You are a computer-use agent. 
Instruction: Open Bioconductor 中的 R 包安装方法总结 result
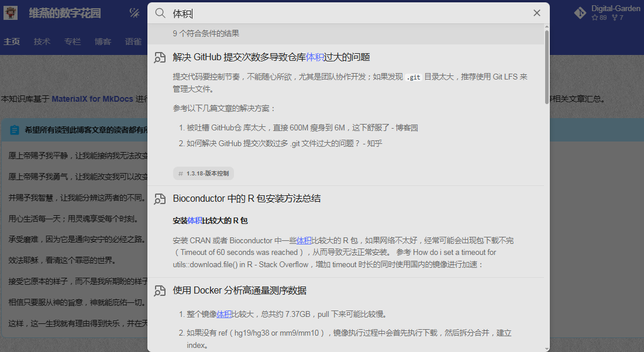246,199
